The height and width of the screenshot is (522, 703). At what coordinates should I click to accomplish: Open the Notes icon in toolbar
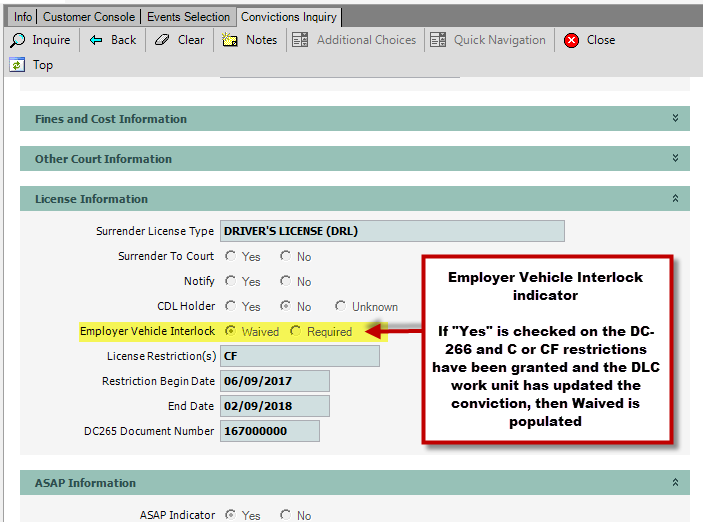[x=230, y=40]
